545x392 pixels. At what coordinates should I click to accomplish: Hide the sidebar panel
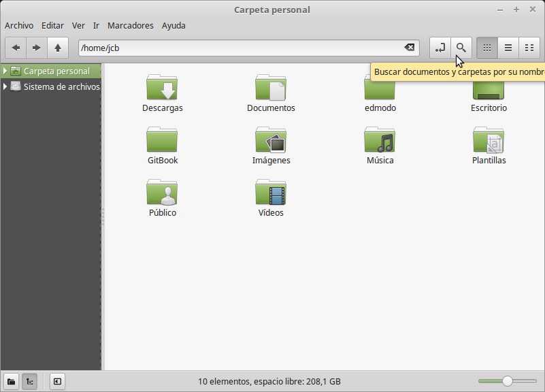57,381
